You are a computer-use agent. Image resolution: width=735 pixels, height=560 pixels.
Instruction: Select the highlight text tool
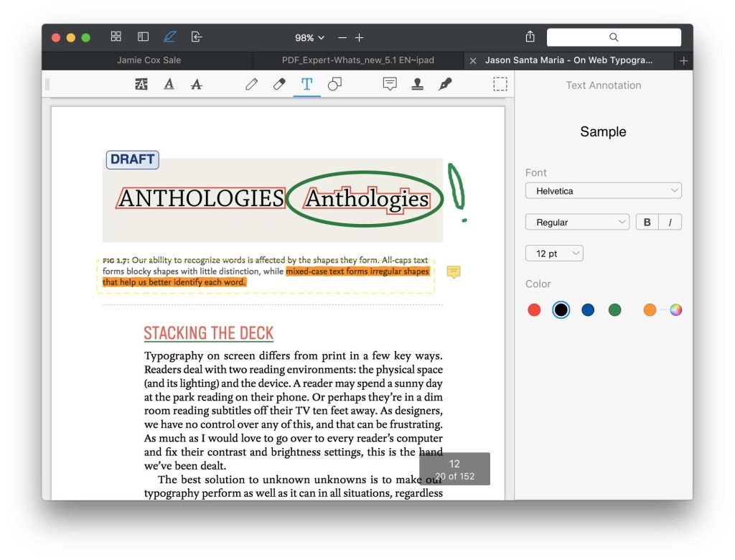(141, 85)
